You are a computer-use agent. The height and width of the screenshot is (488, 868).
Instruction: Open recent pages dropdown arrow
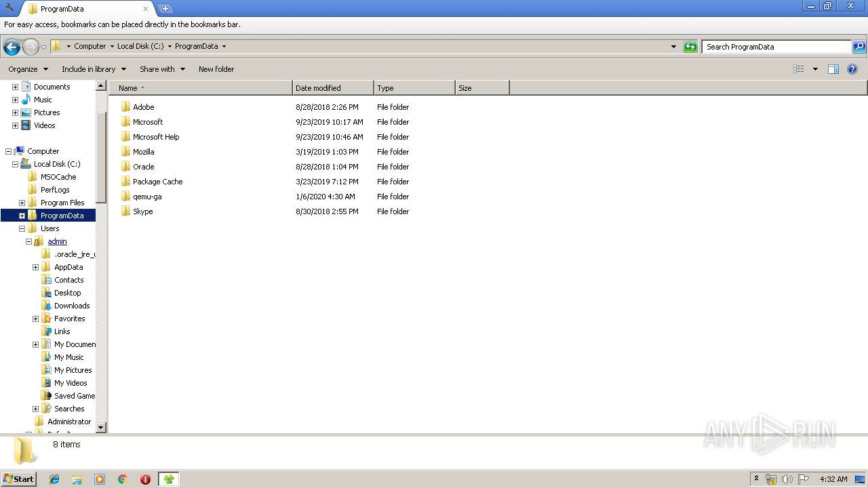click(x=43, y=47)
